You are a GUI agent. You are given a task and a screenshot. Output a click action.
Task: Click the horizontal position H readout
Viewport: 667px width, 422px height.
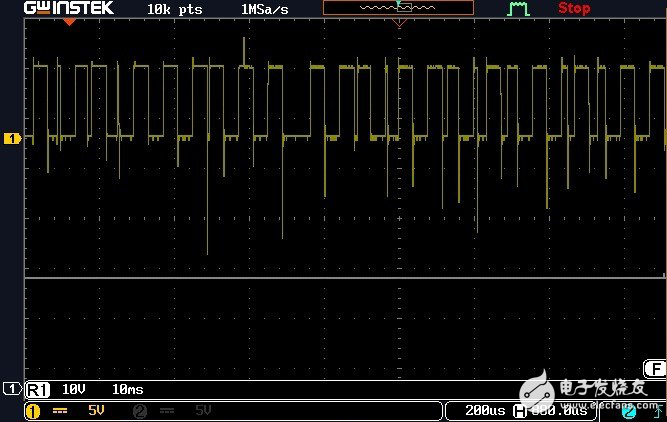550,411
